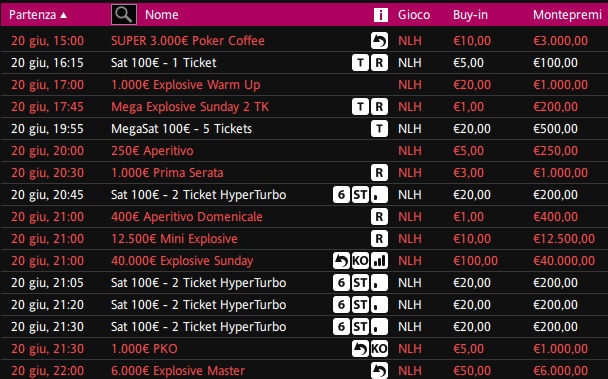Open the tournament name search magnifier

(x=124, y=15)
